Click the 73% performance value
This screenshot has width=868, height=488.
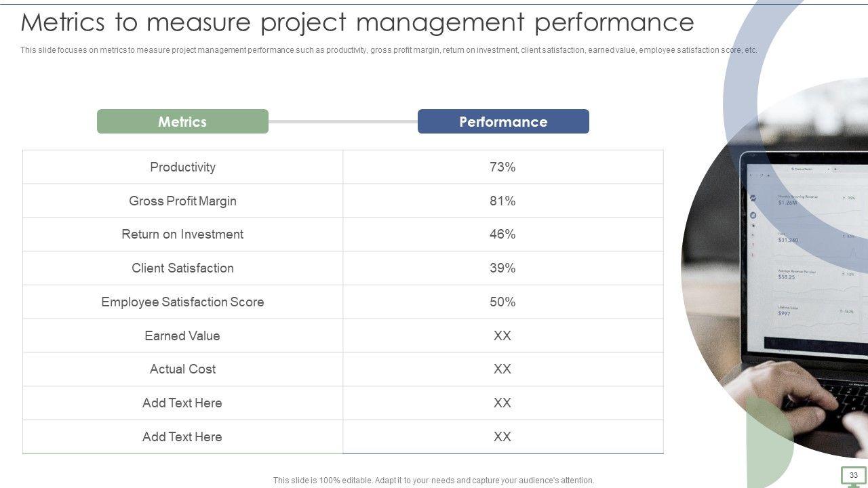[502, 167]
